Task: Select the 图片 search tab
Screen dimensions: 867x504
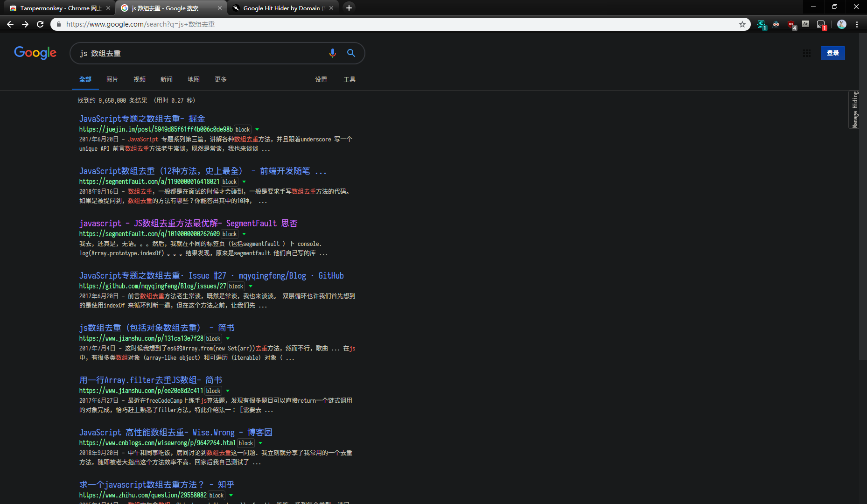Action: click(x=112, y=79)
